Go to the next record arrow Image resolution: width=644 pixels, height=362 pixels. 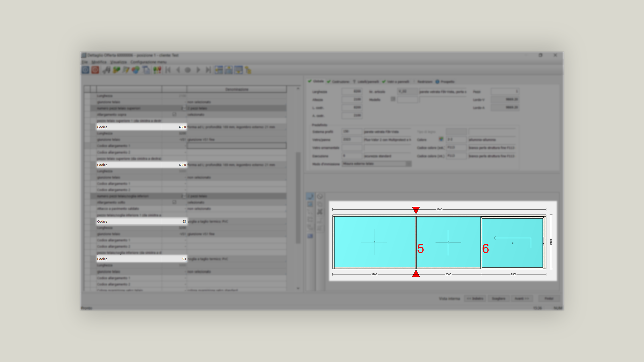(198, 70)
